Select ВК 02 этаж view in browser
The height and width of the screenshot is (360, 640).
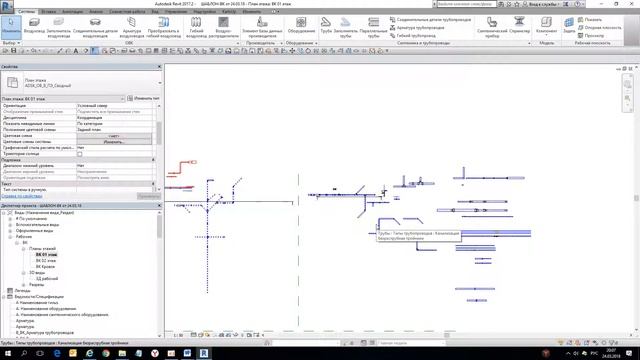[46, 260]
